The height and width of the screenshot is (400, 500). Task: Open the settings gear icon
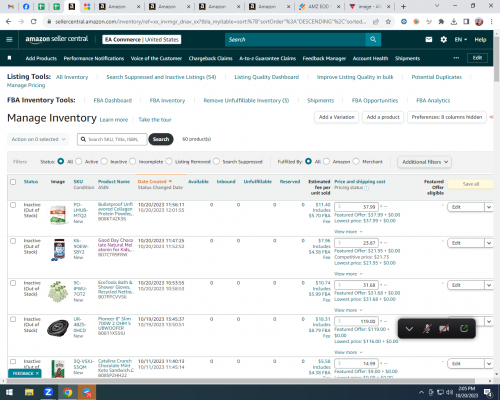pyautogui.click(x=443, y=39)
